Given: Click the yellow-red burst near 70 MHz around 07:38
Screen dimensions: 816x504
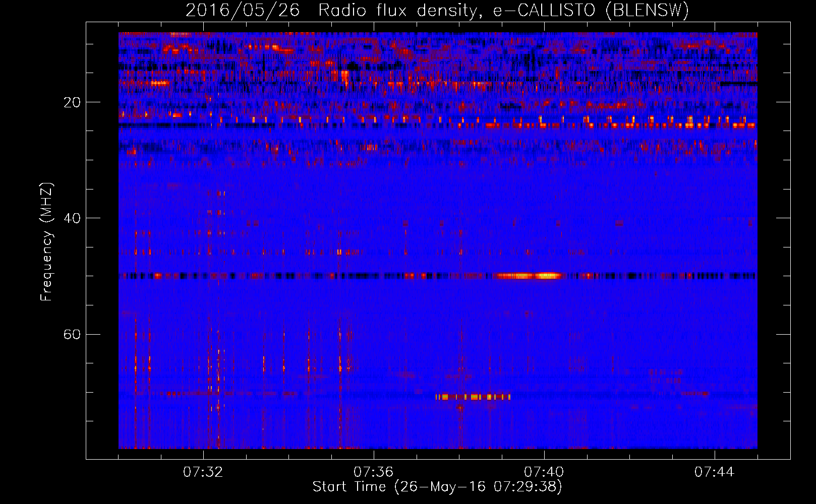Looking at the screenshot, I should (473, 397).
